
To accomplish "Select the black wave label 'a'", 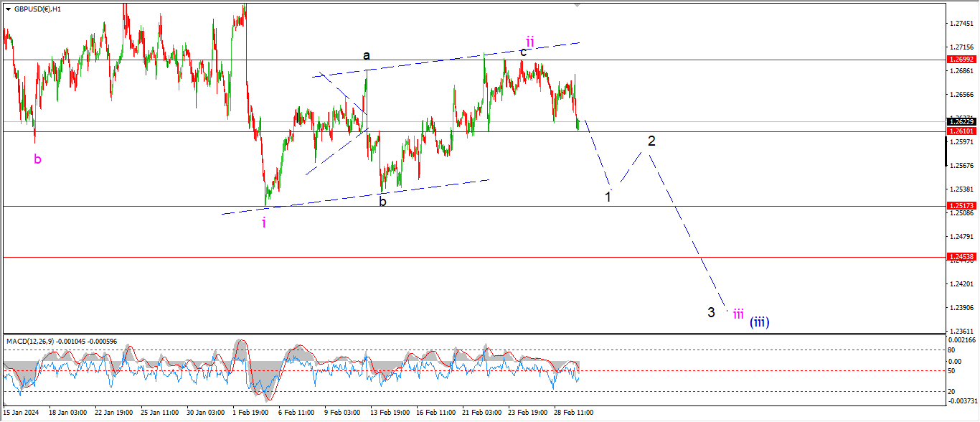I will [x=366, y=56].
